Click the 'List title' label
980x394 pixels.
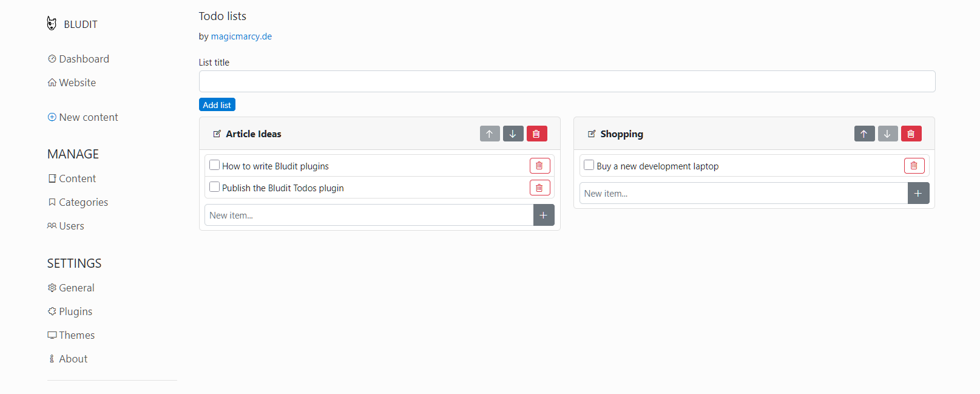click(x=214, y=63)
